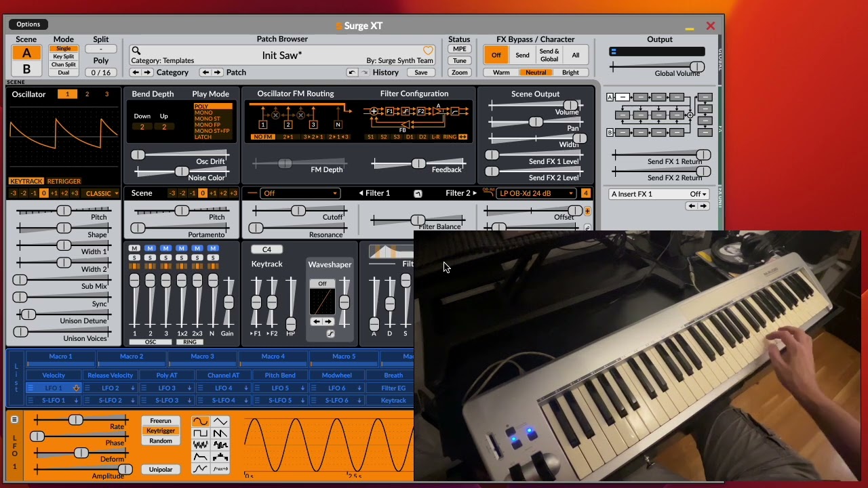Open the patch search magnifier icon
868x488 pixels.
tap(136, 51)
